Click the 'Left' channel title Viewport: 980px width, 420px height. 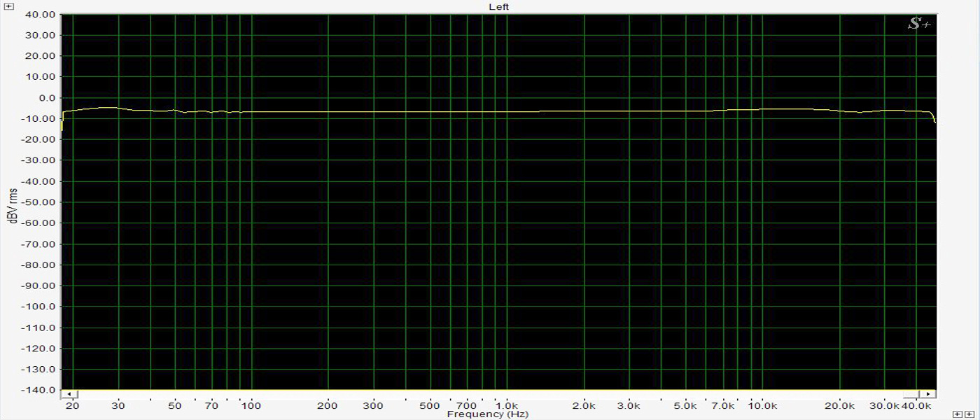pos(499,6)
